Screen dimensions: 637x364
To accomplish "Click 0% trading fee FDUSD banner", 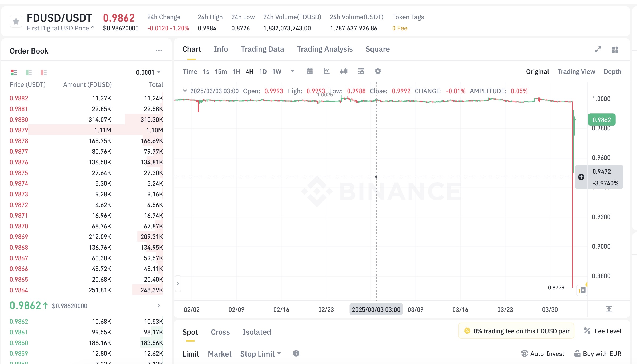I will [516, 331].
